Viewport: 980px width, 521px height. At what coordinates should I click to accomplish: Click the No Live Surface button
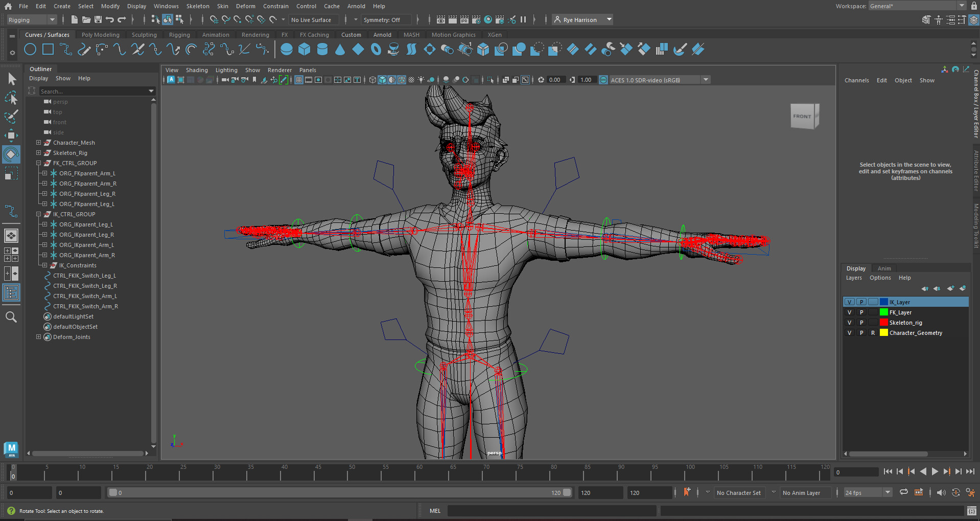click(x=313, y=19)
